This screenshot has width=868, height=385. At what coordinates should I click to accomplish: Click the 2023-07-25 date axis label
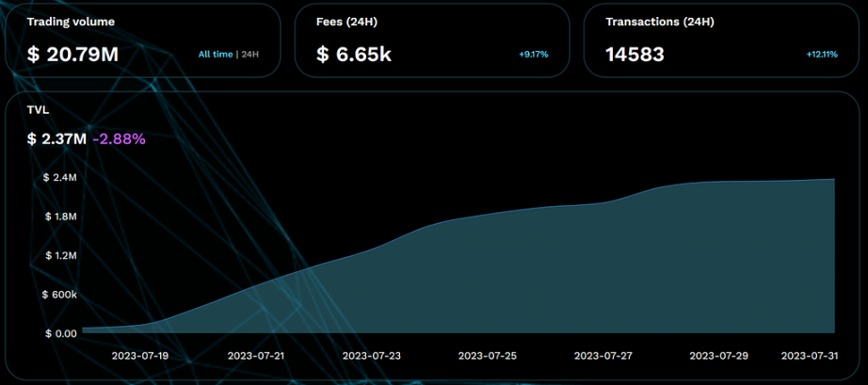[487, 356]
